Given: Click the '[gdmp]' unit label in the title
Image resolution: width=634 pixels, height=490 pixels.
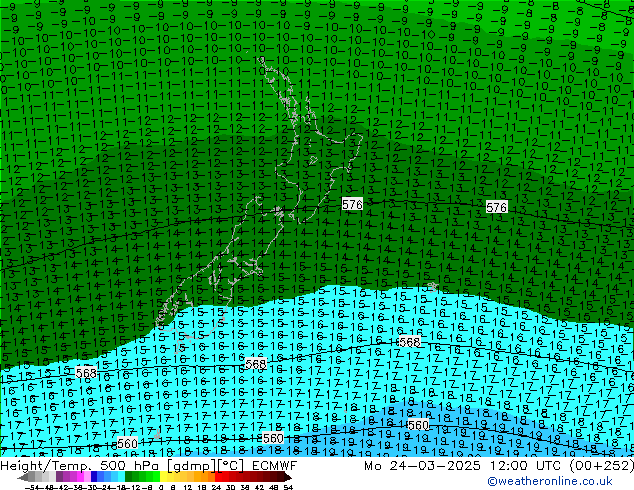Looking at the screenshot, I should click(x=192, y=466).
